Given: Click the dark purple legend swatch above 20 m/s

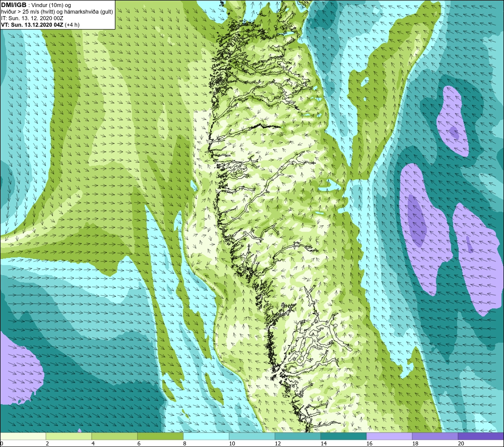Looking at the screenshot, I should click(x=481, y=436).
